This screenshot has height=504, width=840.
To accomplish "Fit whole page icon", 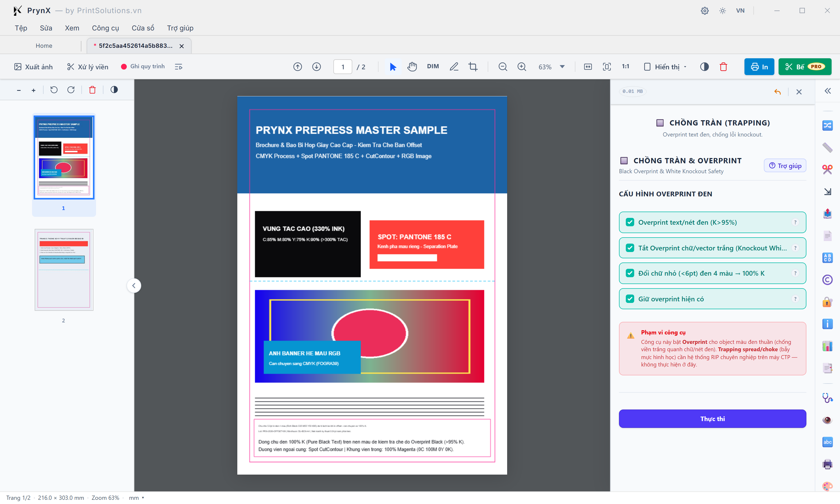I will tap(607, 67).
